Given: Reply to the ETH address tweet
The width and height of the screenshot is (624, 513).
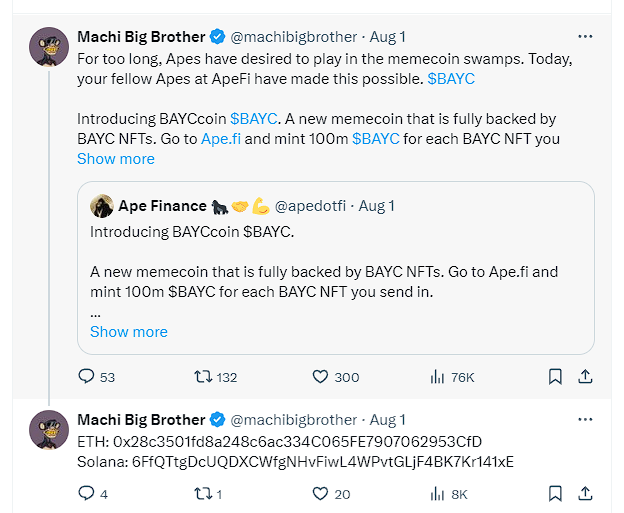Looking at the screenshot, I should pos(87,493).
